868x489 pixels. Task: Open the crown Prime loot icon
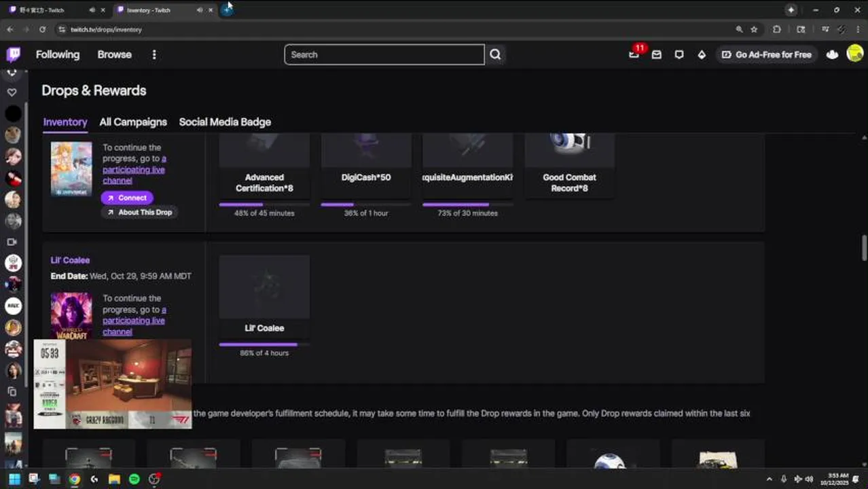(x=832, y=54)
